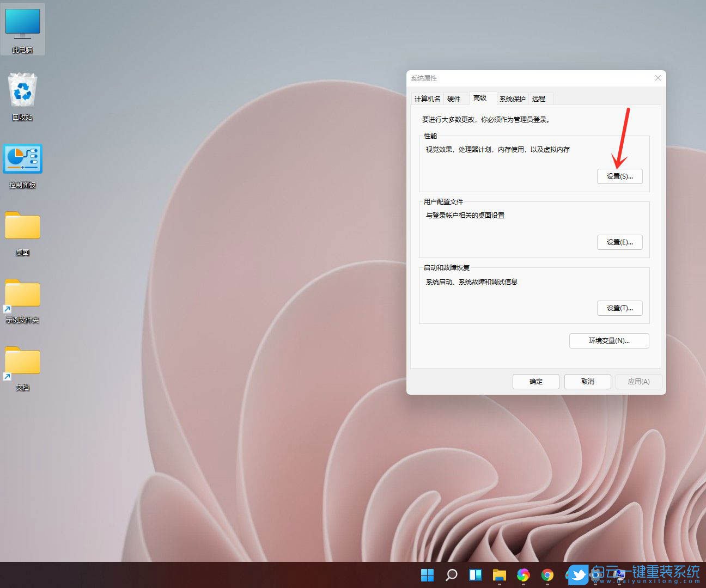
Task: Launch File Explorer from the taskbar
Action: [x=499, y=574]
